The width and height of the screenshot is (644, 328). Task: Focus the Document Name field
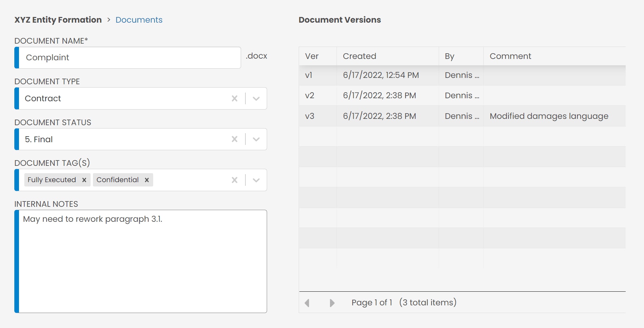(130, 58)
